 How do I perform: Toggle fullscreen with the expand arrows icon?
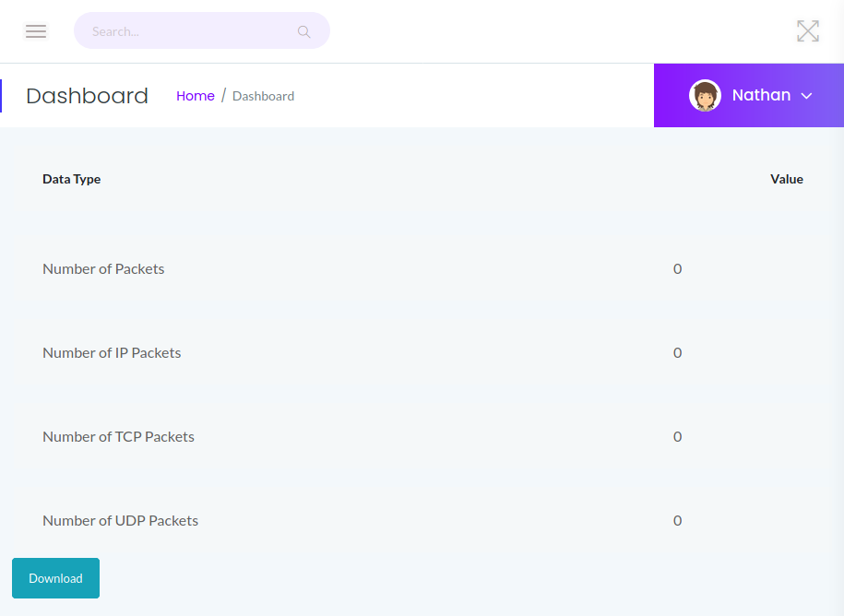pos(807,31)
